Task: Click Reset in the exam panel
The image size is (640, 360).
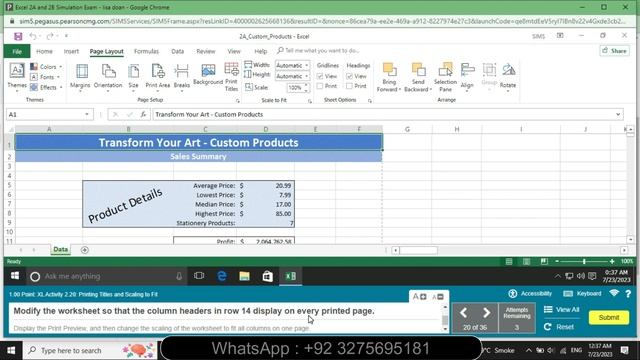Action: pos(559,327)
